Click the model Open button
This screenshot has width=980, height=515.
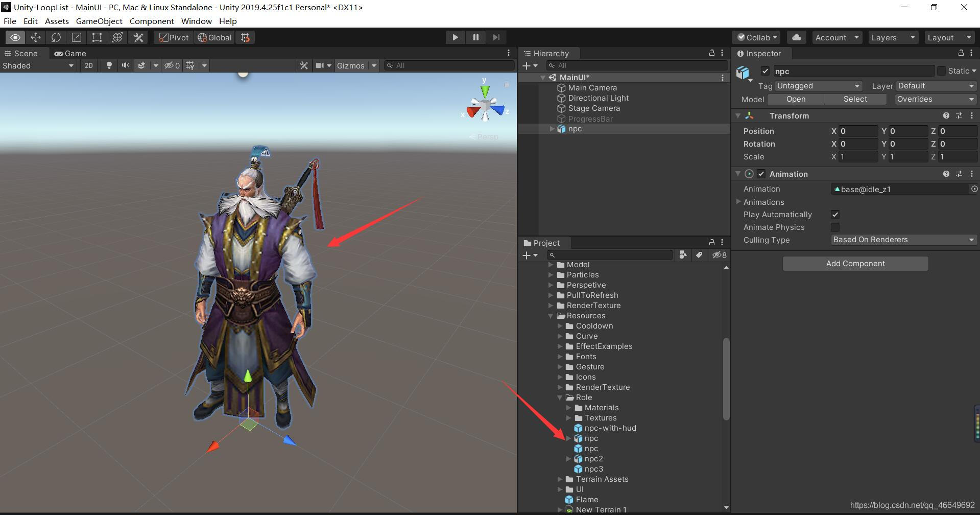tap(796, 99)
